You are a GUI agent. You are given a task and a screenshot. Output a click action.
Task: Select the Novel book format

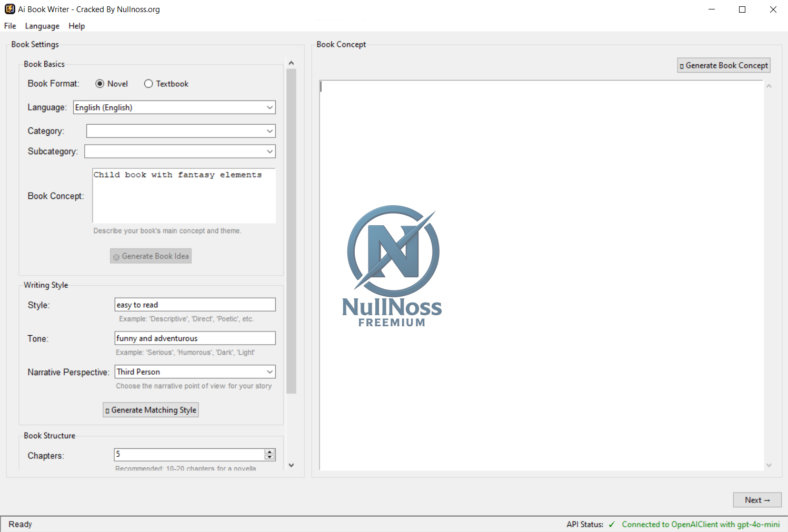[100, 84]
